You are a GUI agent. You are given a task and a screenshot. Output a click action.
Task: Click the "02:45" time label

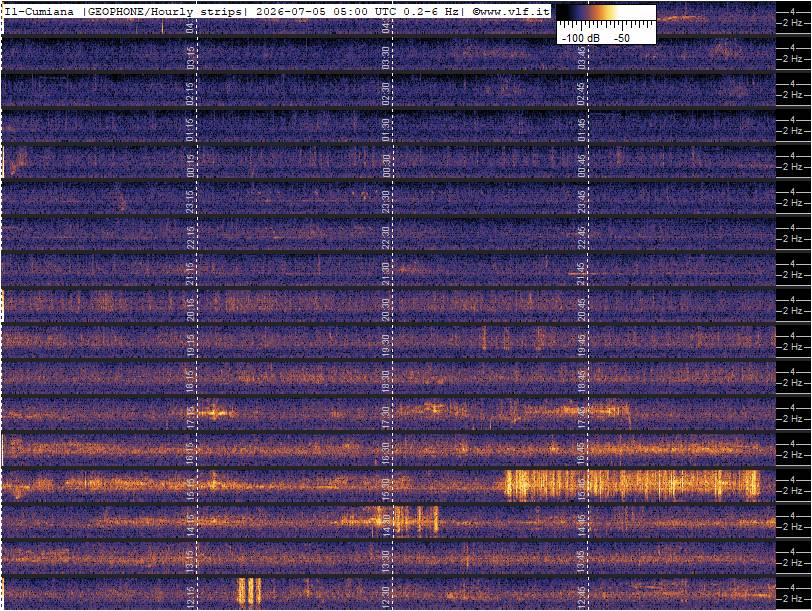click(x=582, y=93)
